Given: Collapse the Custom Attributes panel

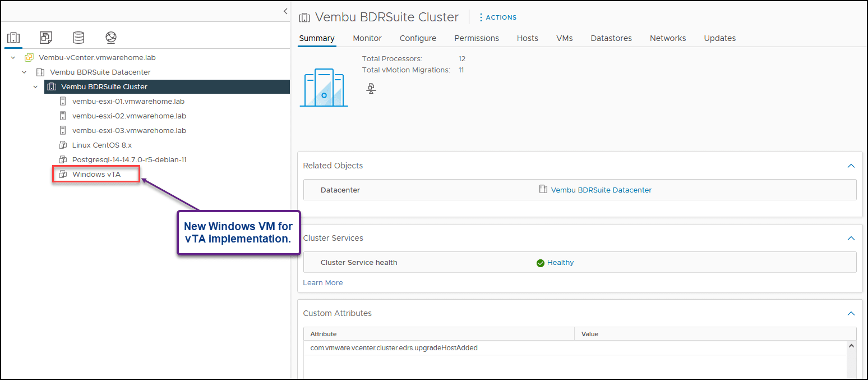Looking at the screenshot, I should click(851, 313).
